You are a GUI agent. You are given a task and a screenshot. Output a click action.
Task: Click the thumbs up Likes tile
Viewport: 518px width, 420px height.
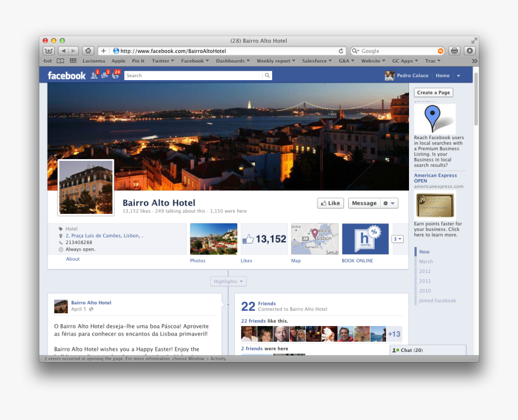pyautogui.click(x=264, y=239)
